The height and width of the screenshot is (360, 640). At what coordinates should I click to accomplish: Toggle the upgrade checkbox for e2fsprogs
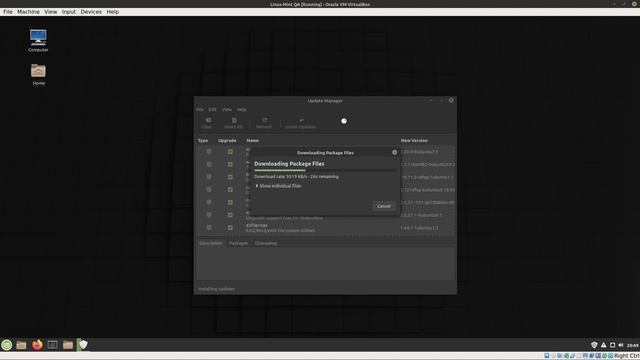click(230, 228)
